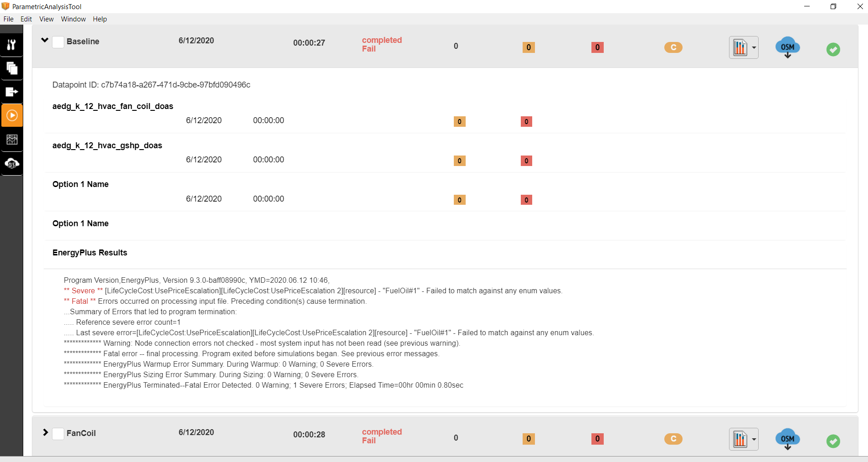
Task: Click the green success checkmark for FanCoil
Action: [x=833, y=441]
